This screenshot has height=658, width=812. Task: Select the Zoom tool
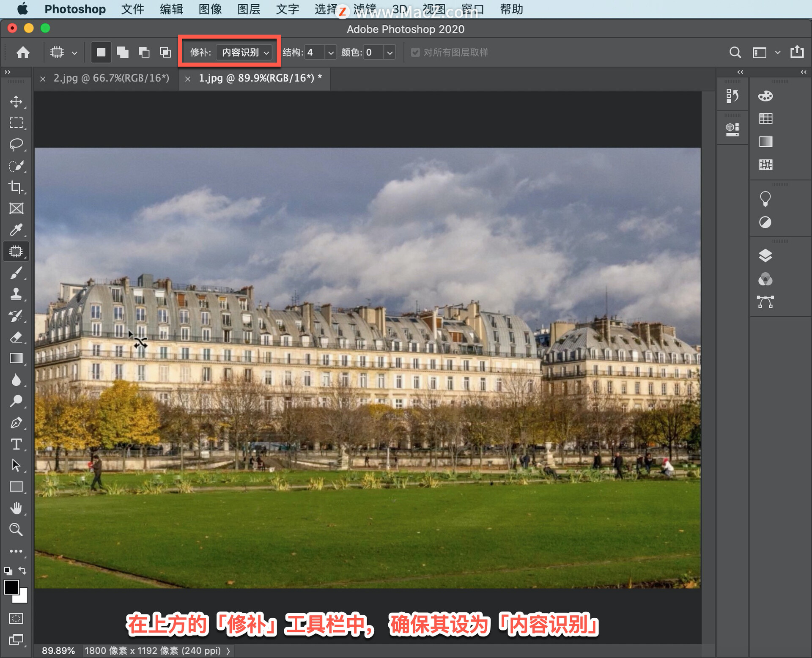click(16, 530)
